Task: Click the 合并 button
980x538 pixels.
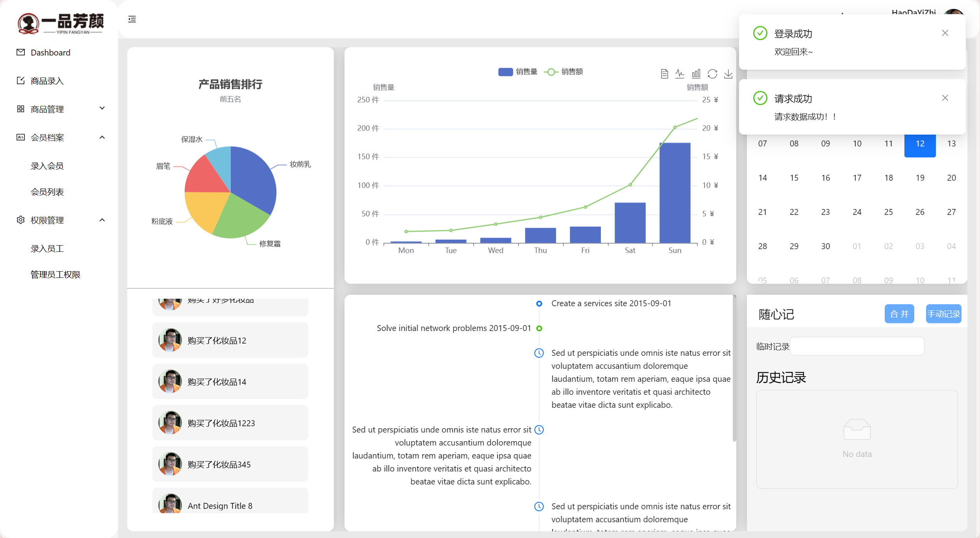Action: pyautogui.click(x=899, y=314)
